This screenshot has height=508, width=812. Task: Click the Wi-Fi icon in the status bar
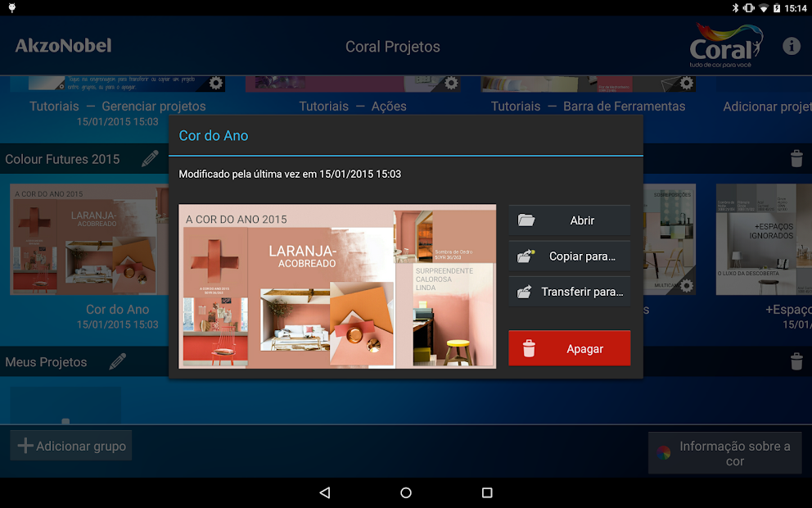(764, 7)
